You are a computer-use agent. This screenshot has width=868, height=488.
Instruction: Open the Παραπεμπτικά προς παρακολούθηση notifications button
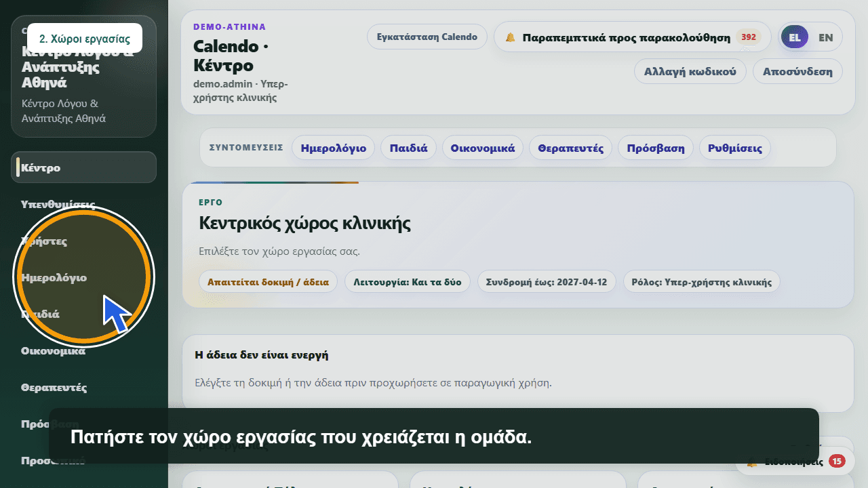(633, 37)
